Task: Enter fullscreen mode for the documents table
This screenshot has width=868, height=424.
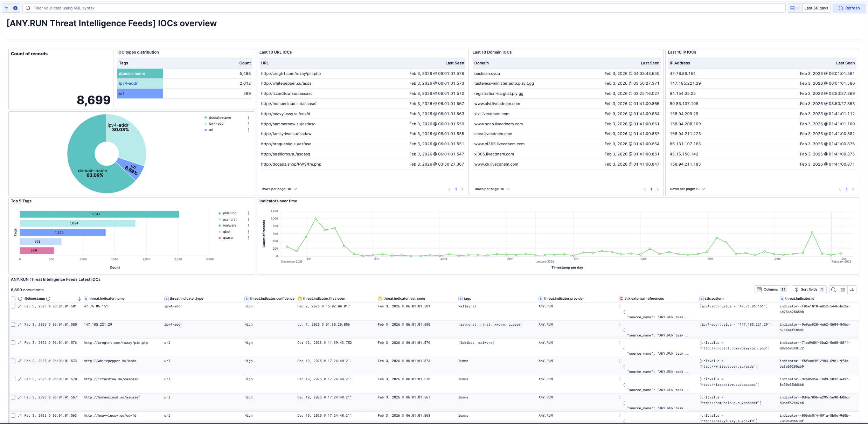Action: [843, 290]
